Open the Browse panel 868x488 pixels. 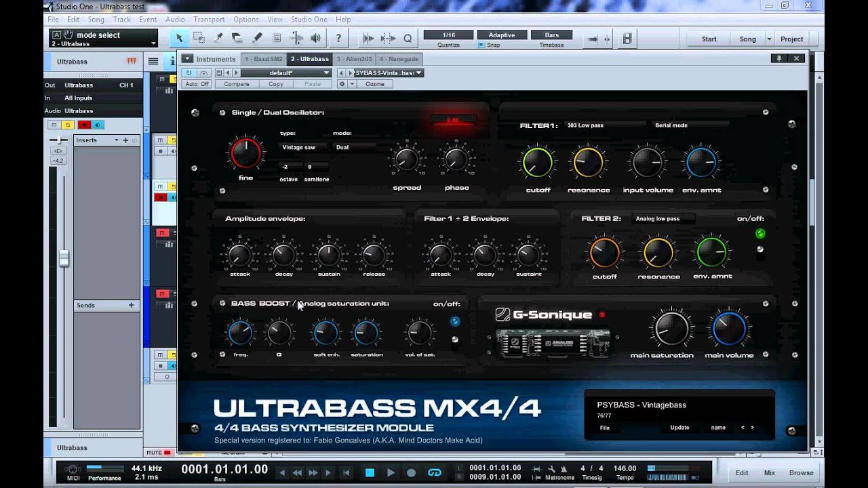click(801, 473)
